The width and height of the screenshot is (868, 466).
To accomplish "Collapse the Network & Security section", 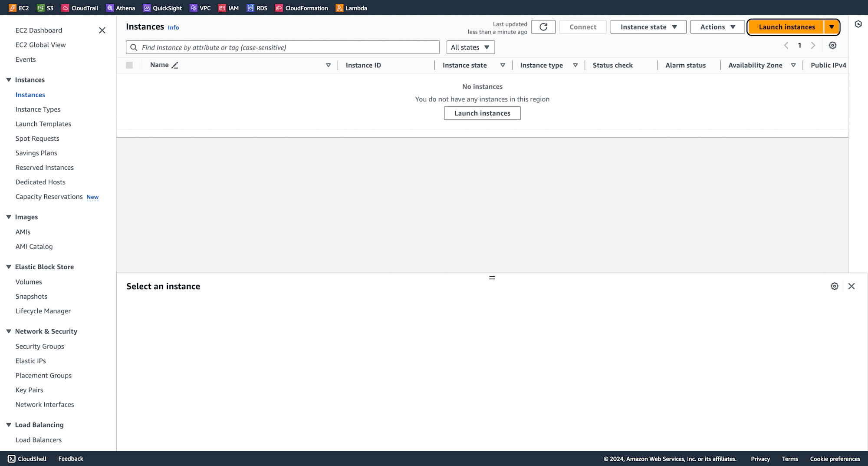I will pos(9,331).
